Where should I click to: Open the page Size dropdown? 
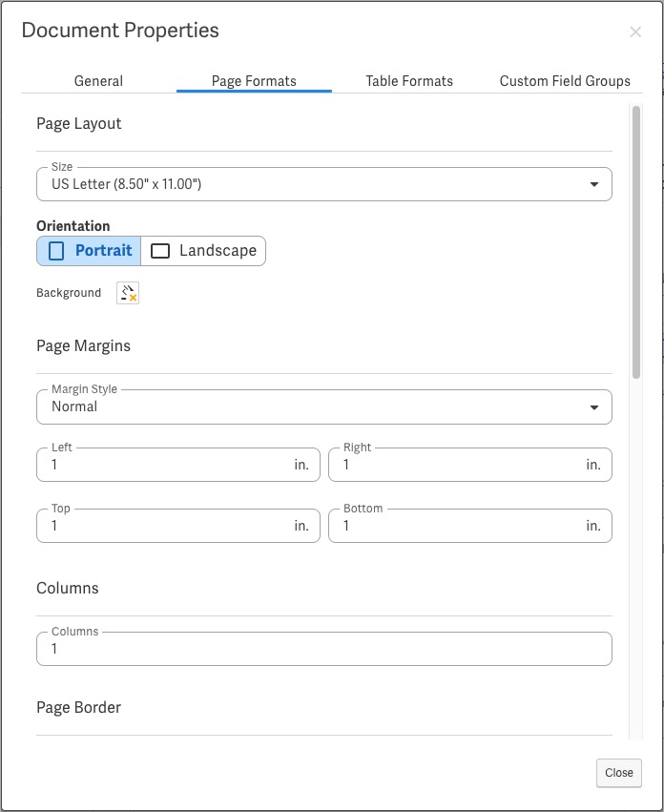tap(324, 184)
